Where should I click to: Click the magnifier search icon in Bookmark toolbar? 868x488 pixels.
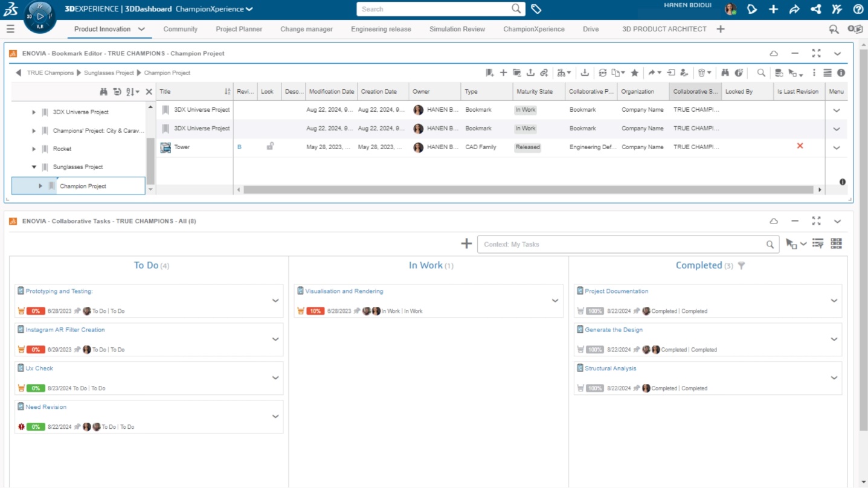click(x=761, y=72)
